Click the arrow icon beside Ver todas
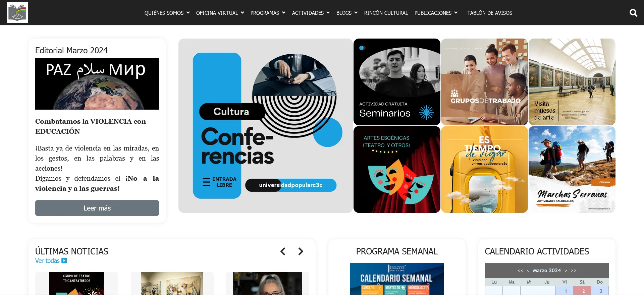 (x=64, y=260)
